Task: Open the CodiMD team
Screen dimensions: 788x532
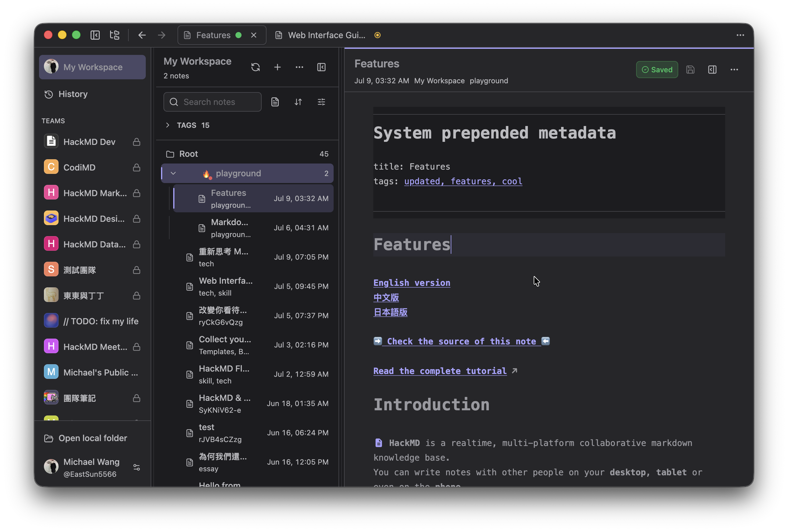Action: (x=92, y=167)
